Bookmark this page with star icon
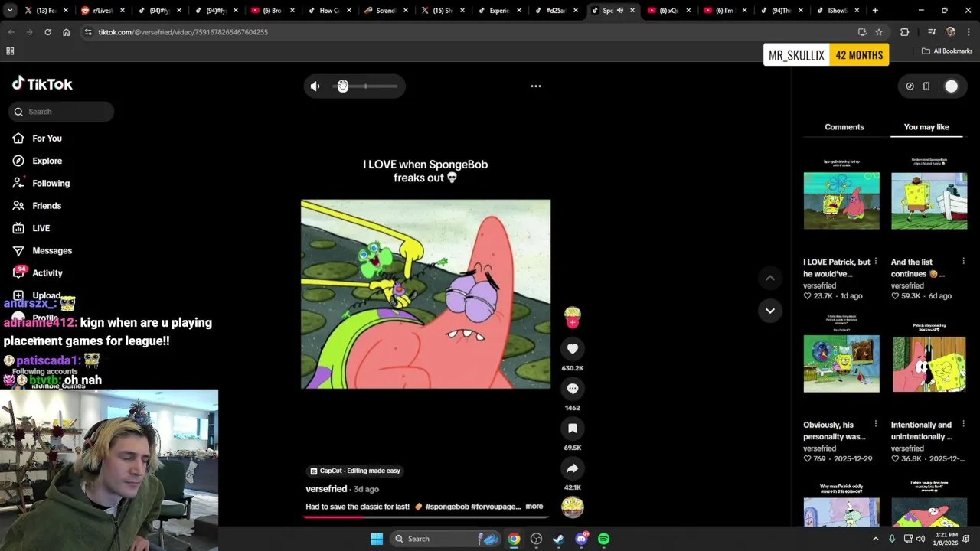980x551 pixels. click(879, 32)
